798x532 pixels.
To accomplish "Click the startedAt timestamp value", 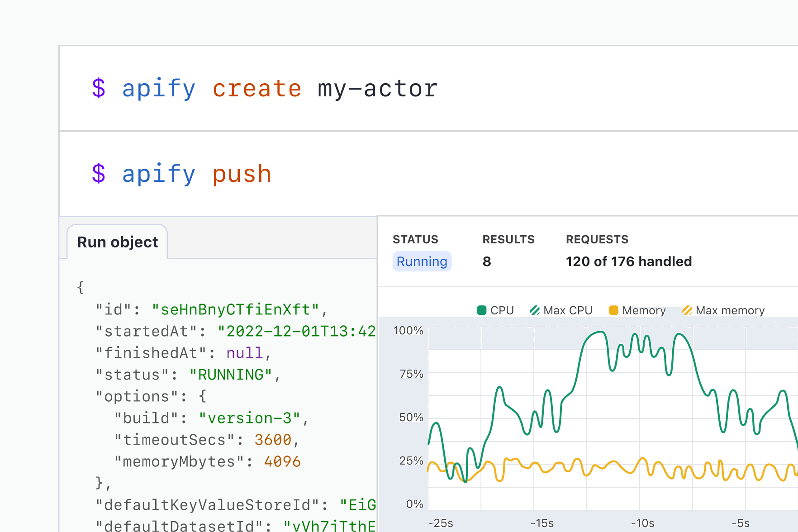I will 297,332.
